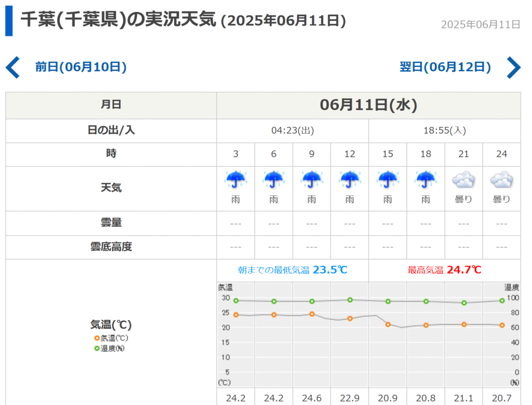Click the cloudy icon at 24時
532x405 pixels.
(501, 179)
